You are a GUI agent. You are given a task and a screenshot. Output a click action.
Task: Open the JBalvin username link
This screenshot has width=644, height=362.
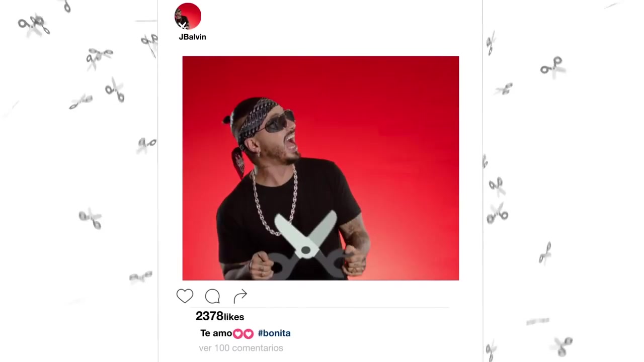click(x=192, y=37)
